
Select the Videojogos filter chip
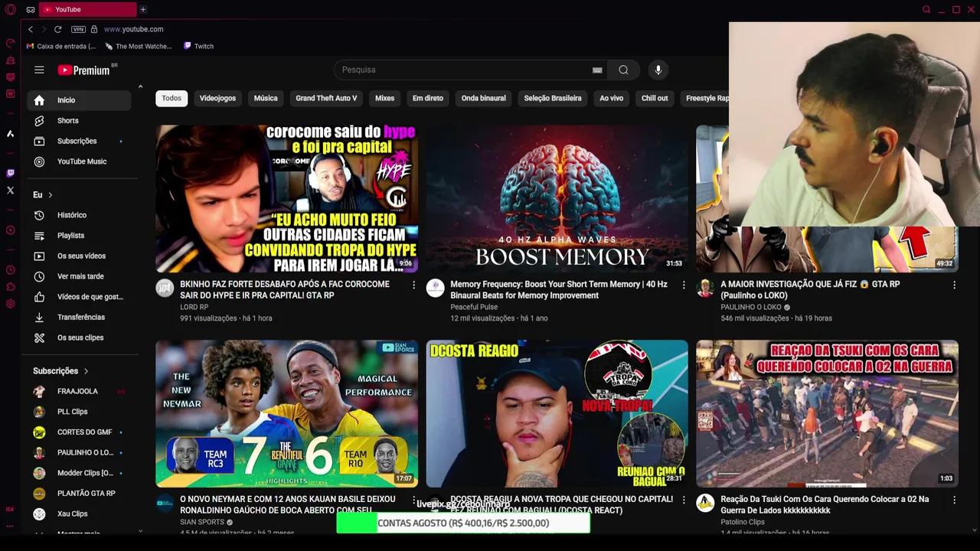(x=217, y=98)
